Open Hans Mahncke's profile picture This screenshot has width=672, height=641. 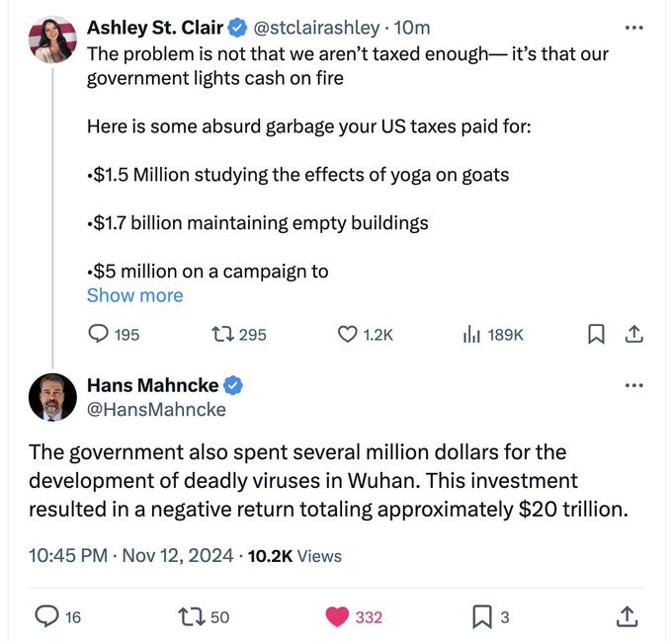coord(52,397)
